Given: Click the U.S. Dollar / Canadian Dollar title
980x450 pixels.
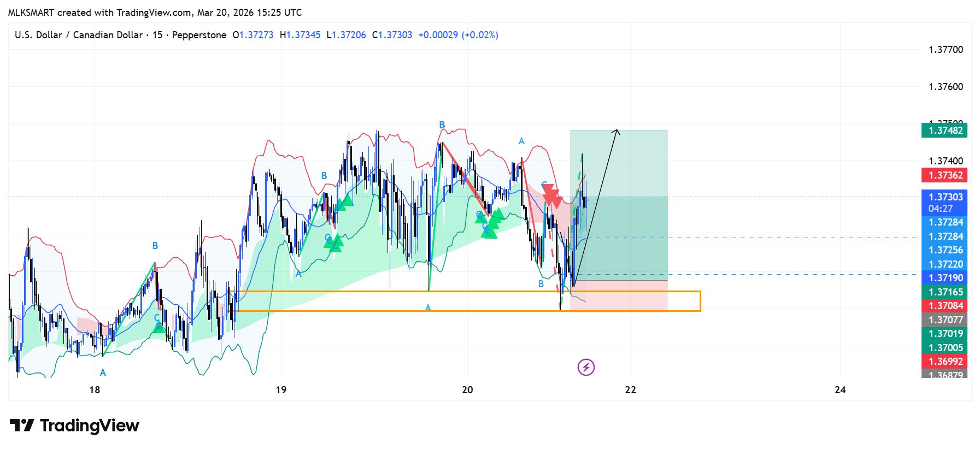Looking at the screenshot, I should [x=79, y=35].
